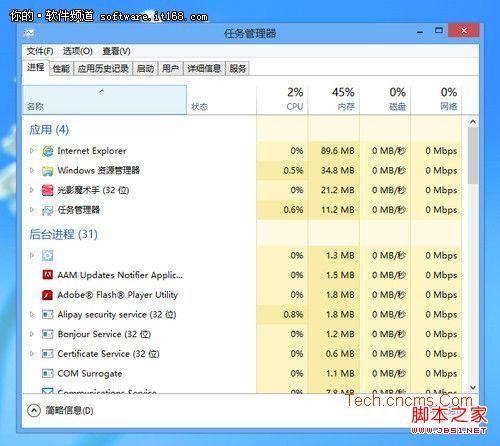Select the AAM Updates Notifier Applic... row
Viewport: 500px width, 446px height.
click(120, 275)
